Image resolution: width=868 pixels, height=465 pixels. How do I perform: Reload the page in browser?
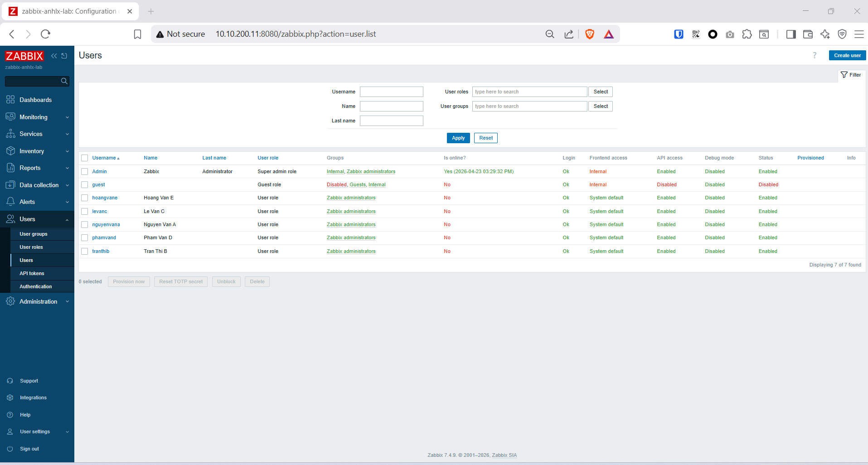(45, 34)
